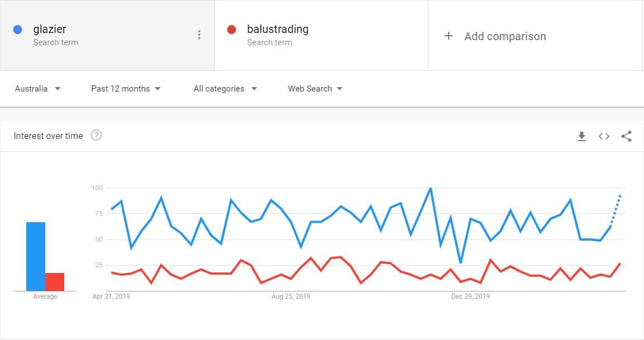Open the Web Search type dropdown
This screenshot has width=644, height=340.
tap(315, 89)
